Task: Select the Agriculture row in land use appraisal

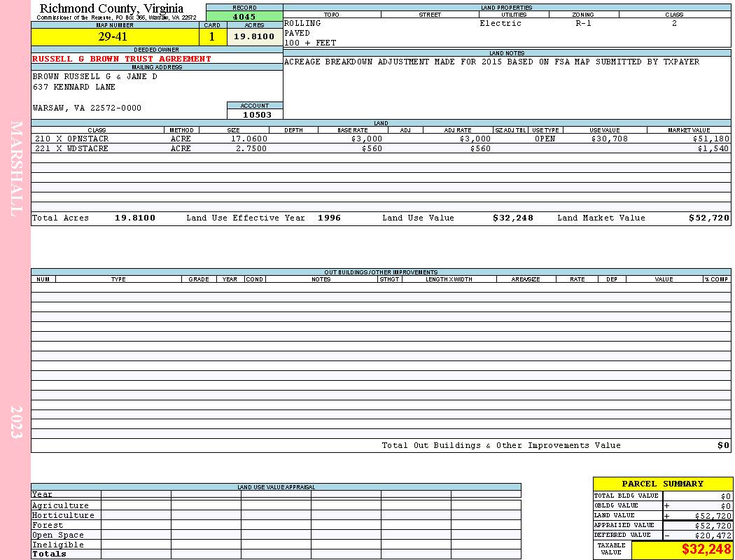Action: coord(276,505)
